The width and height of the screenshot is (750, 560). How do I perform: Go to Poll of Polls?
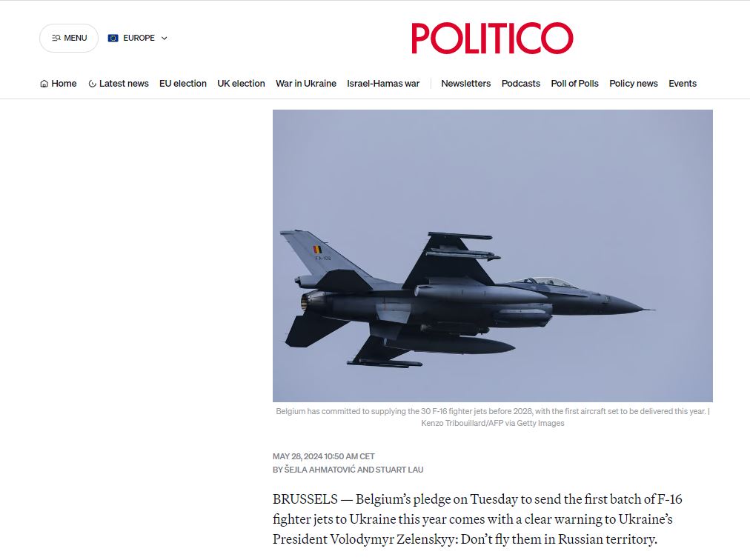coord(574,84)
